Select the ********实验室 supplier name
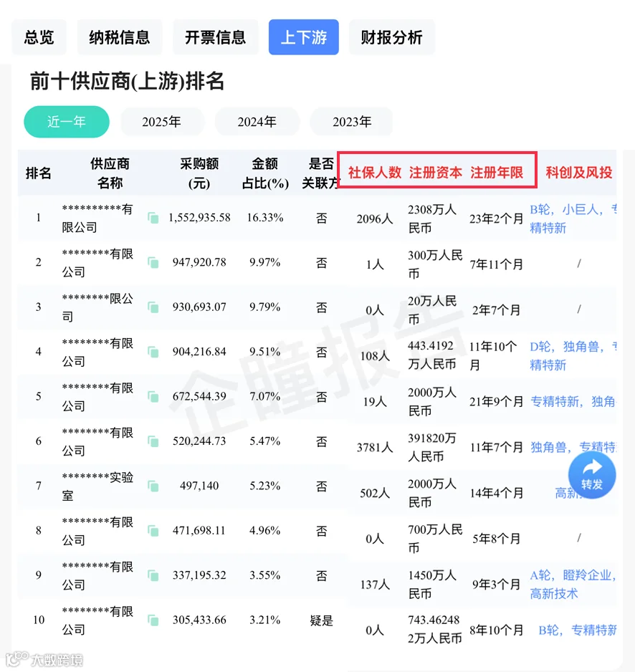 pos(97,486)
